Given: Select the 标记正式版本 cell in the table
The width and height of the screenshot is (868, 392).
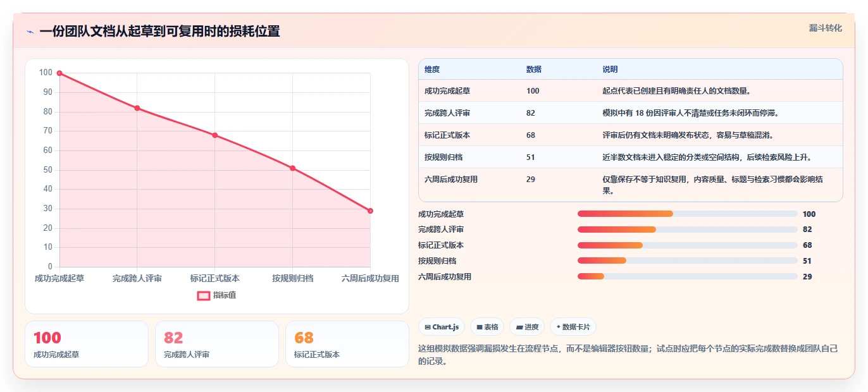Looking at the screenshot, I should [447, 135].
